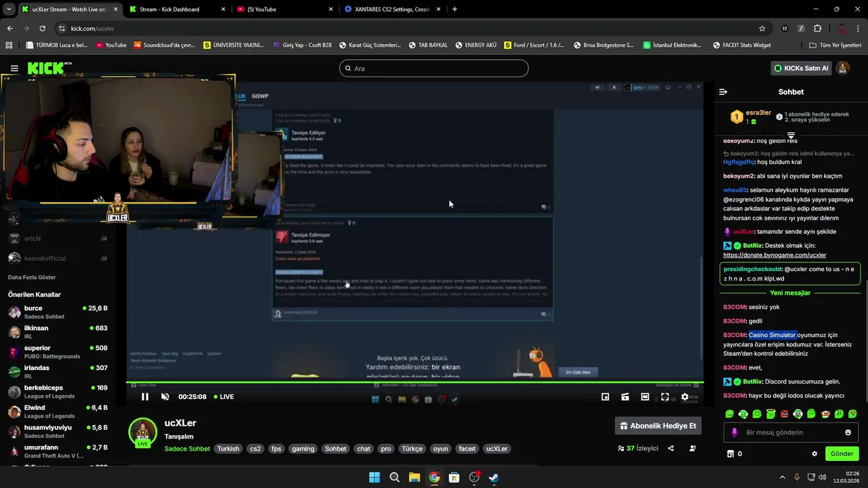Open the Windows Start menu
This screenshot has width=868, height=488.
pyautogui.click(x=374, y=477)
